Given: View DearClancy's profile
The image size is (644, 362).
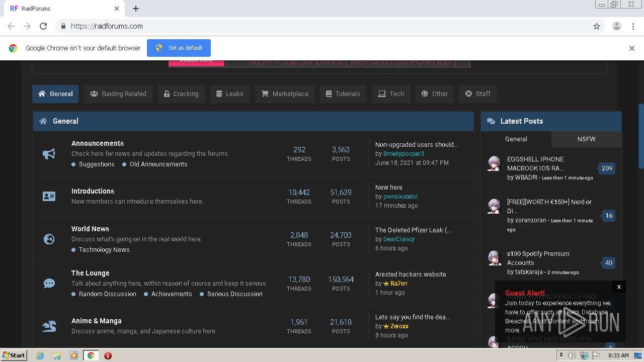Looking at the screenshot, I should pos(399,239).
